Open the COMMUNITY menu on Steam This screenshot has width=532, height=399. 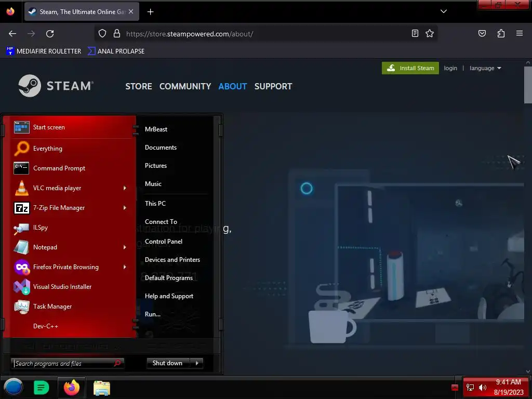click(185, 87)
